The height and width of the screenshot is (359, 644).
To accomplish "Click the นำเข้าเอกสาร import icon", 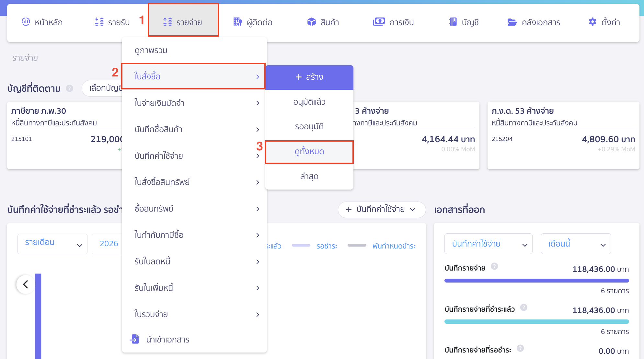I will 134,339.
